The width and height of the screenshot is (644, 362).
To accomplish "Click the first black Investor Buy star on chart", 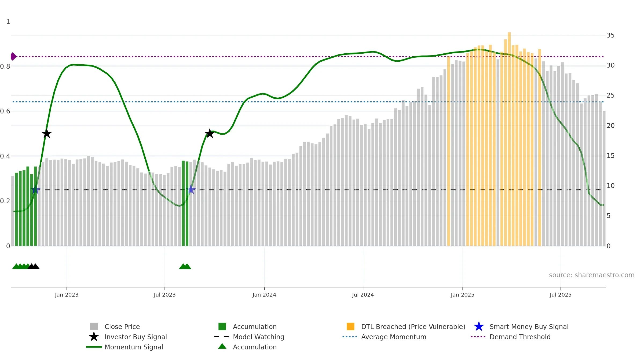I will pyautogui.click(x=47, y=134).
